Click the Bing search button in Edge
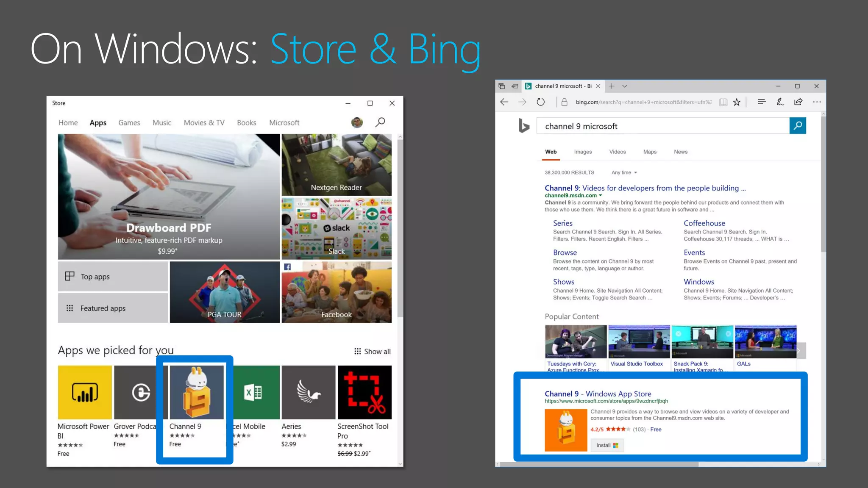 797,126
